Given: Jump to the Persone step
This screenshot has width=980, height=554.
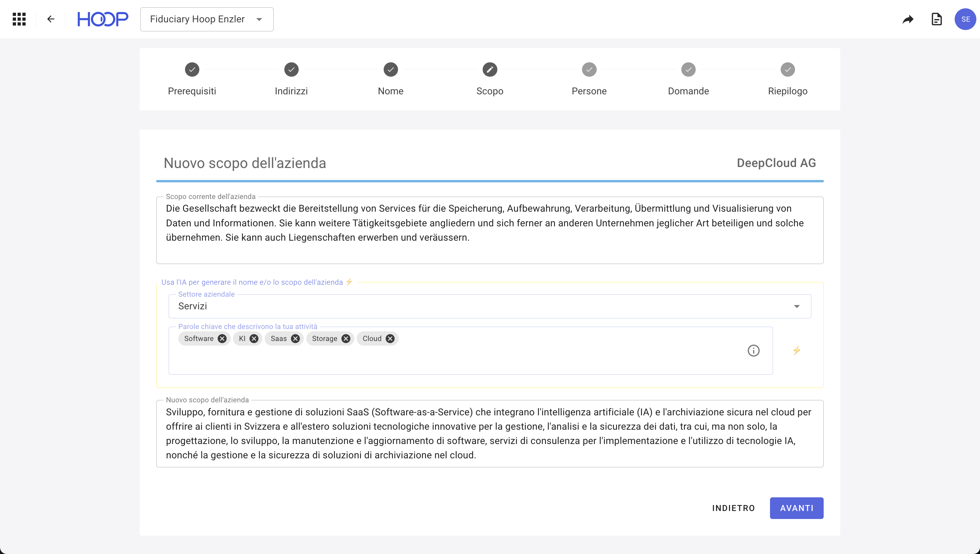Looking at the screenshot, I should (x=589, y=70).
